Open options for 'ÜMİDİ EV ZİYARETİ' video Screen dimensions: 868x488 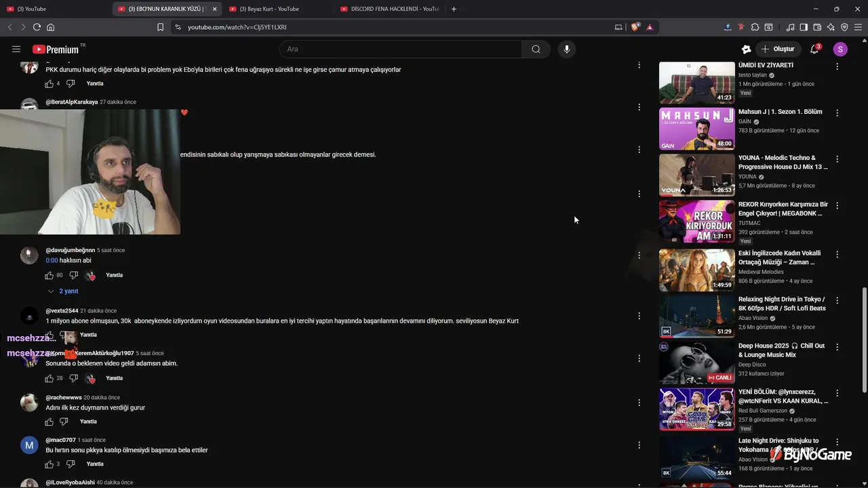coord(837,66)
